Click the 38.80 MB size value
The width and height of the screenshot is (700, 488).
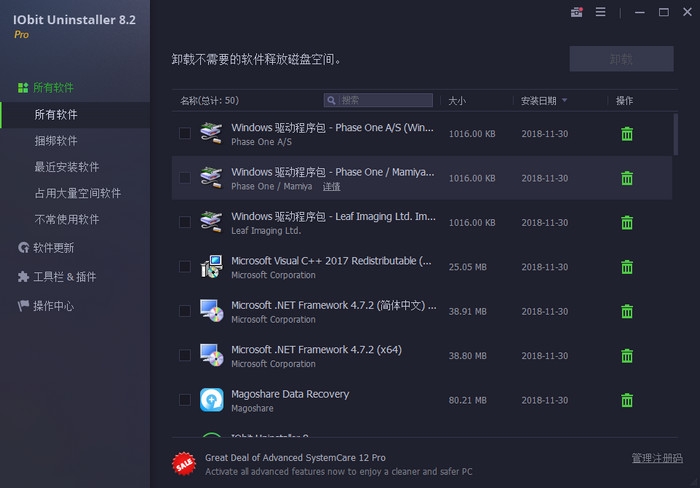(467, 356)
